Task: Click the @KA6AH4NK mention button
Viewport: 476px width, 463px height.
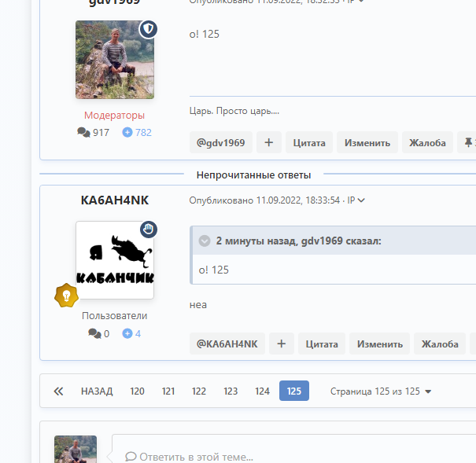Action: pyautogui.click(x=227, y=344)
